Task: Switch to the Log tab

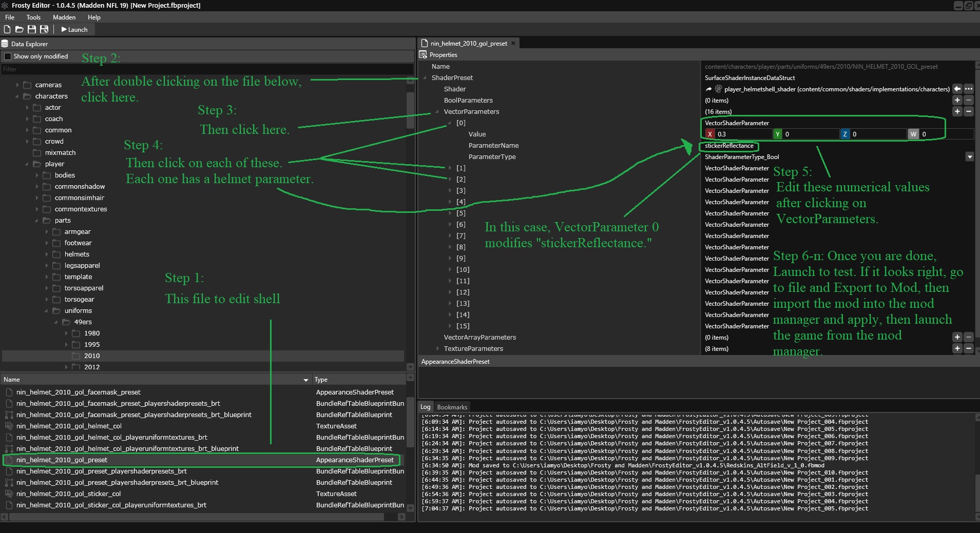Action: pyautogui.click(x=426, y=407)
